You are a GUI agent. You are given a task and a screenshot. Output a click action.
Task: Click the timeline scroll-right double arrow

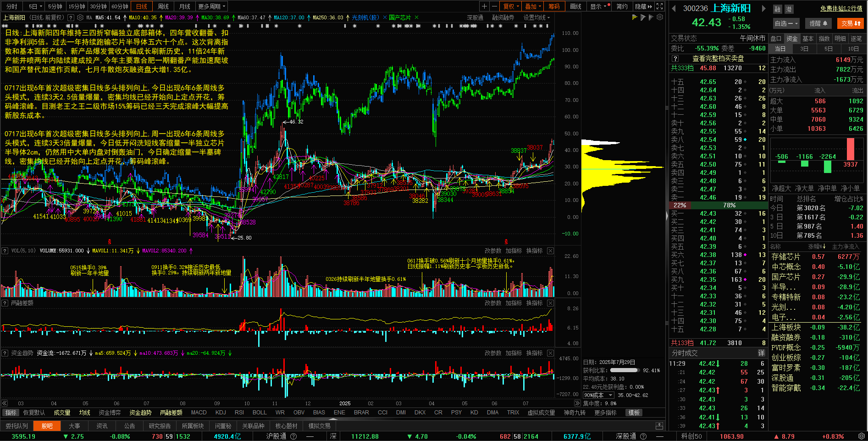click(577, 403)
